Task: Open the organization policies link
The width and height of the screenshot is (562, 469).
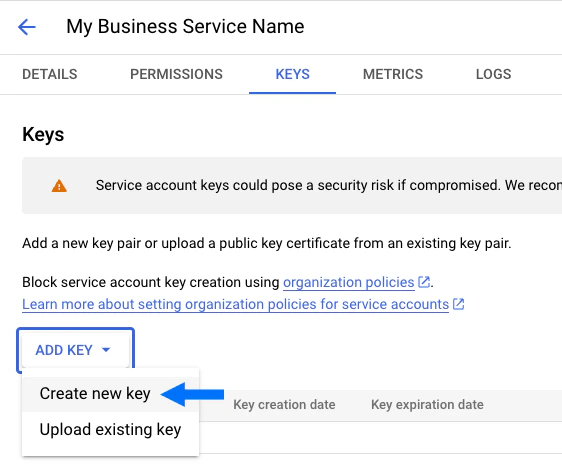Action: point(349,282)
